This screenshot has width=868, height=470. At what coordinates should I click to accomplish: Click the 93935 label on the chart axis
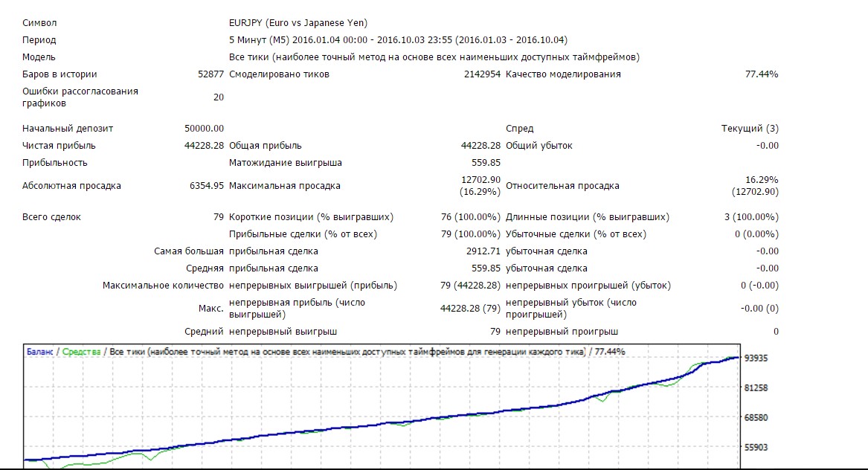click(756, 358)
